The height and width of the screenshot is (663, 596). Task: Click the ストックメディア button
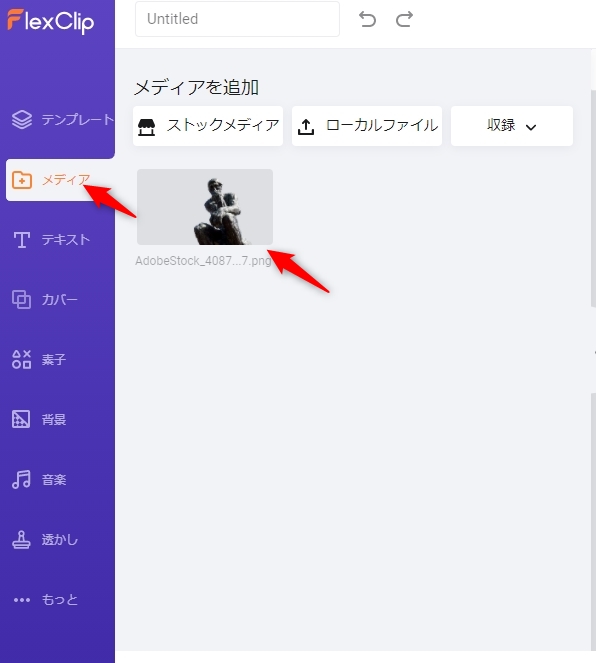pos(208,126)
